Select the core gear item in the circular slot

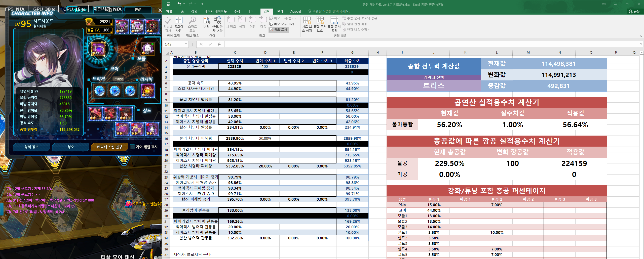tap(98, 49)
